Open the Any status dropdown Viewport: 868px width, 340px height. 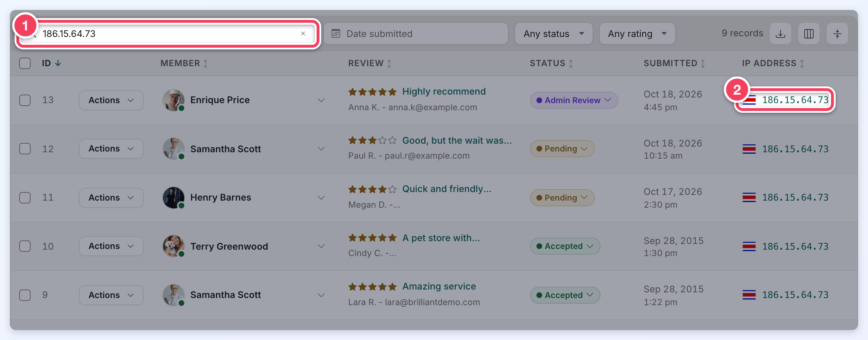[x=554, y=34]
